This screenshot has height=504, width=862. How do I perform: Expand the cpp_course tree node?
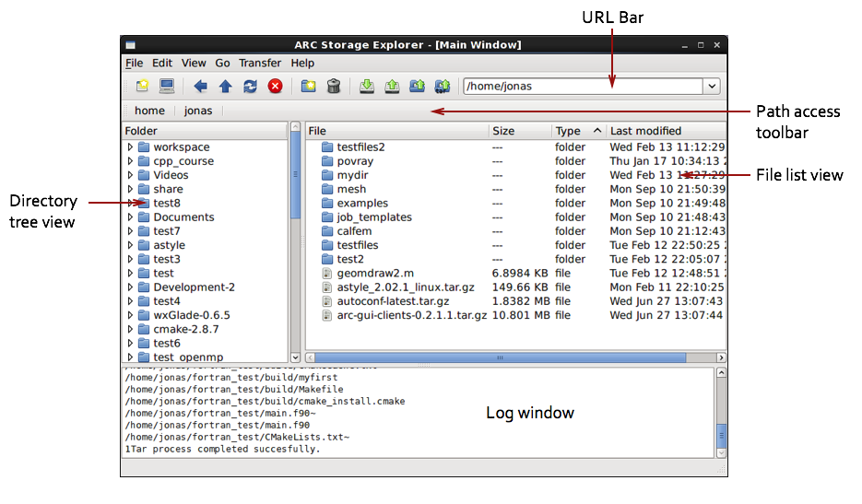pyautogui.click(x=130, y=161)
